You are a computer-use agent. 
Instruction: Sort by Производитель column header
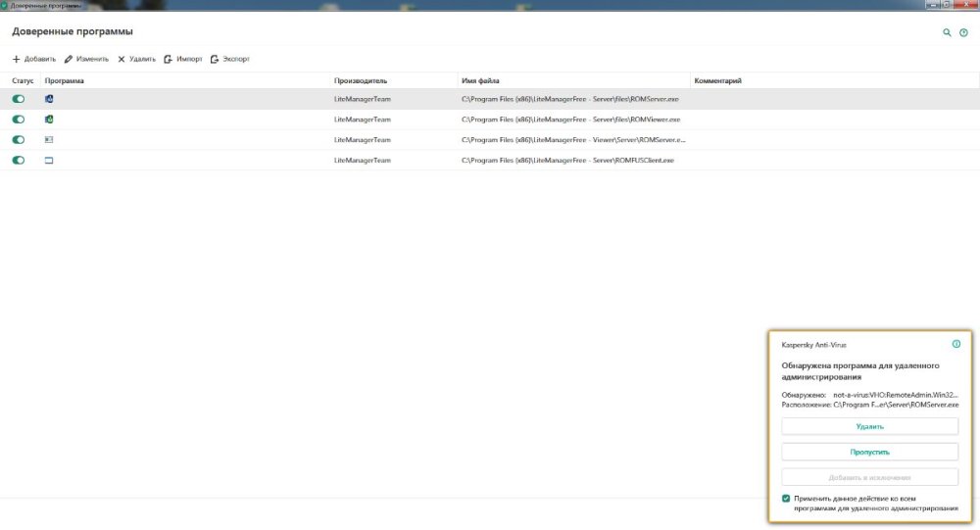click(x=361, y=80)
